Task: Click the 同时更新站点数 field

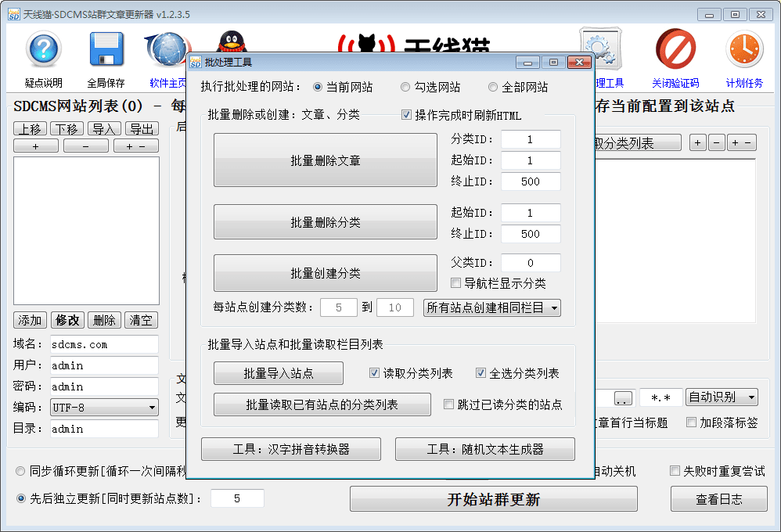Action: pos(237,498)
